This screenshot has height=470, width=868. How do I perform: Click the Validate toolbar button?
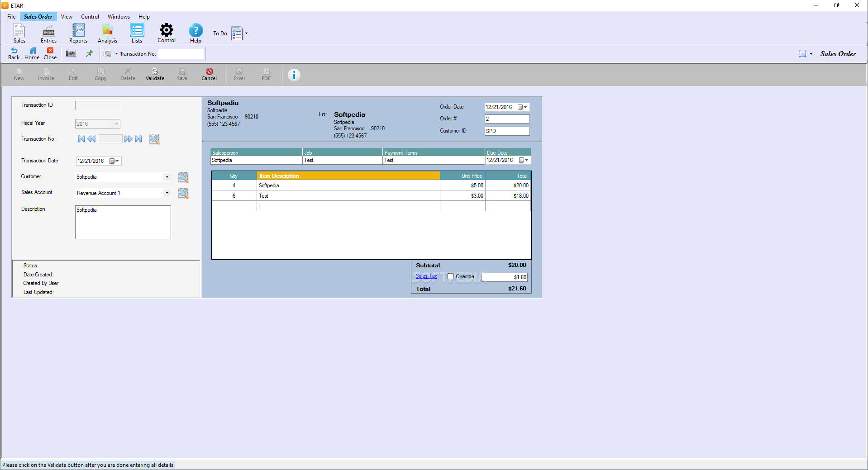pos(155,75)
